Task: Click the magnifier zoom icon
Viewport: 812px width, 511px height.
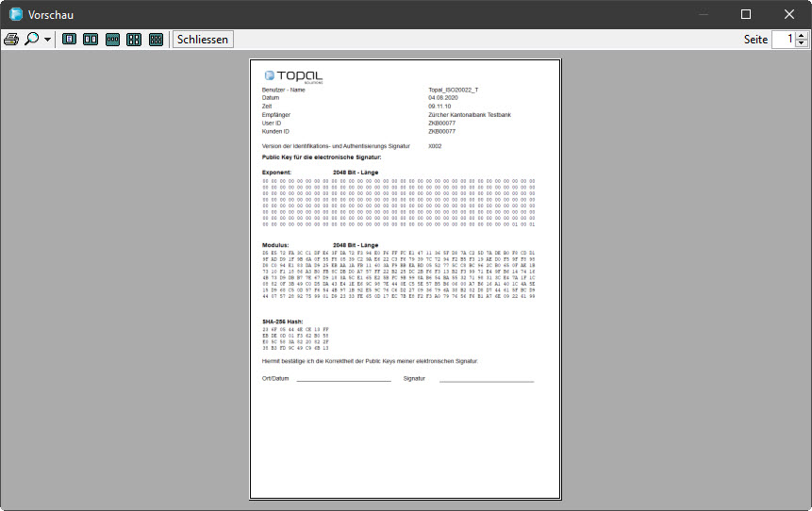Action: point(32,40)
